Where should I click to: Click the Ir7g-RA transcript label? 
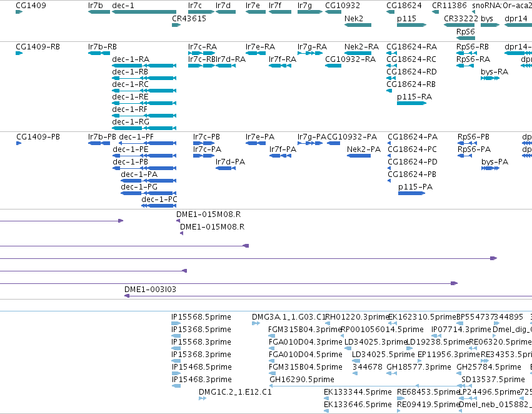(x=312, y=46)
